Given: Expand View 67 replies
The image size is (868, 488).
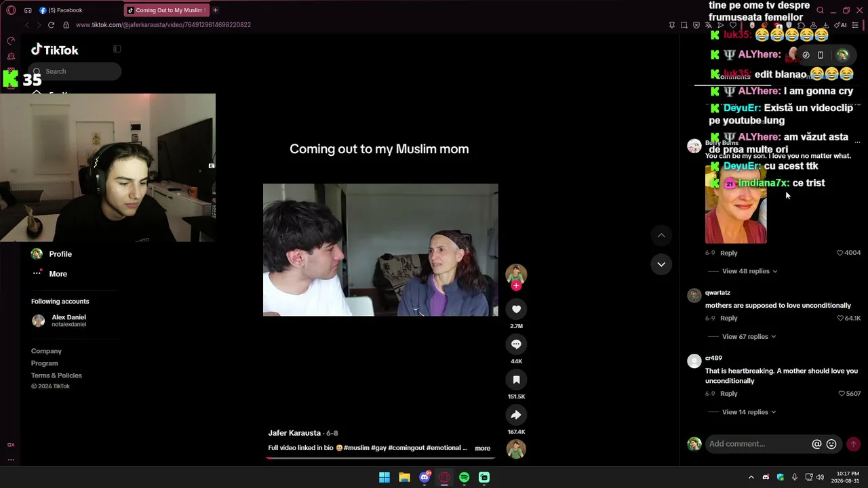Looking at the screenshot, I should [x=749, y=337].
